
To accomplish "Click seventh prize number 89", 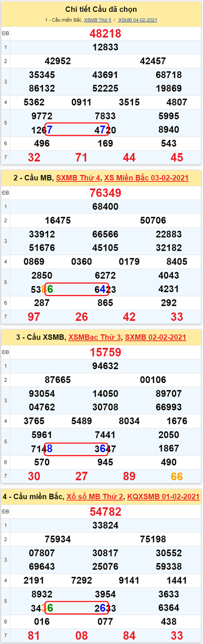I will 129,476.
